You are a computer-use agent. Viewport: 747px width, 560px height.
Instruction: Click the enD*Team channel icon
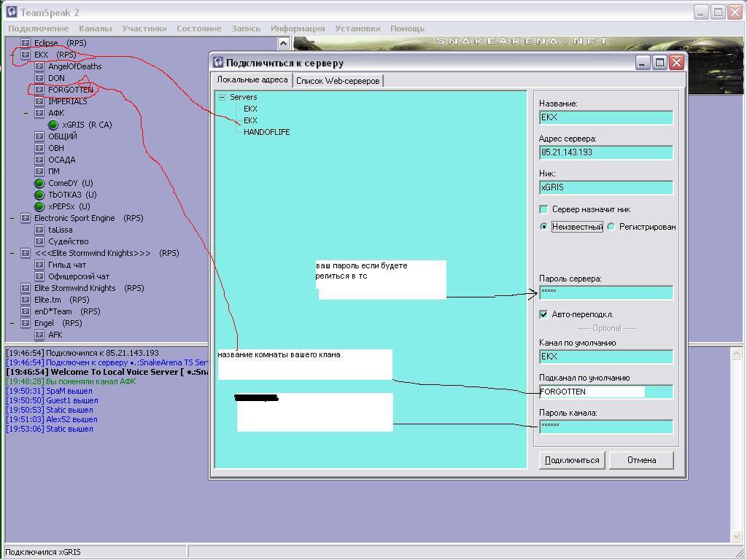click(26, 311)
